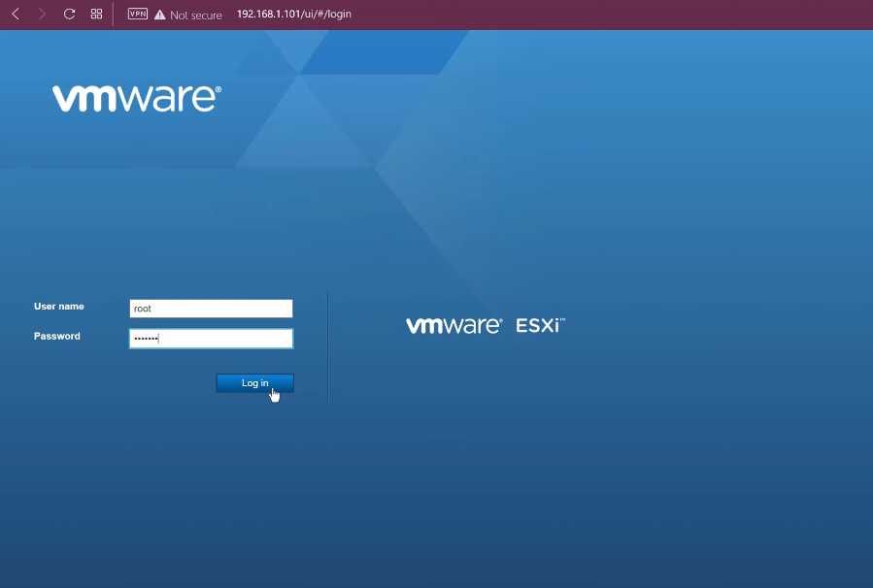Click the masked password dots
Screen dimensions: 873x588
[x=148, y=339]
